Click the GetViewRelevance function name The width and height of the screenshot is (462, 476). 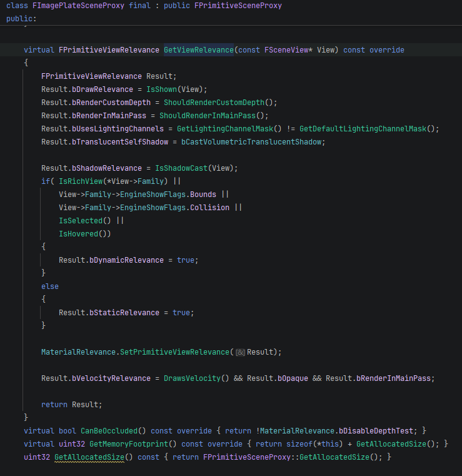tap(199, 50)
